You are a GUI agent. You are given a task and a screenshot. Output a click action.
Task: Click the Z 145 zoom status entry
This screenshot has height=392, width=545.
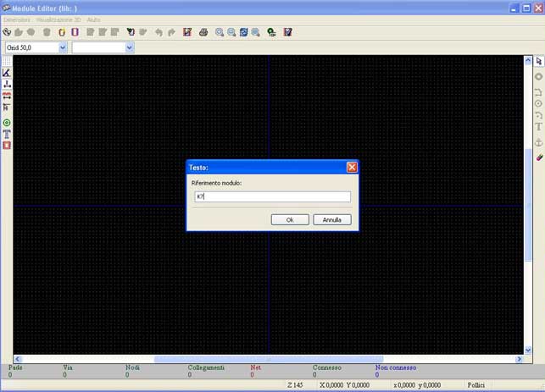tap(295, 385)
